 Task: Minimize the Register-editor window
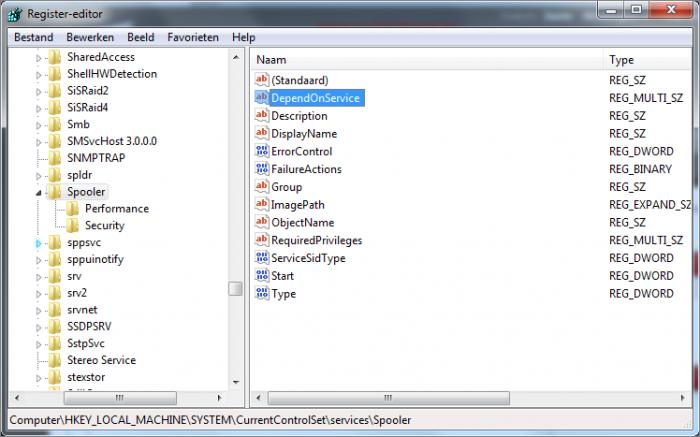[611, 10]
